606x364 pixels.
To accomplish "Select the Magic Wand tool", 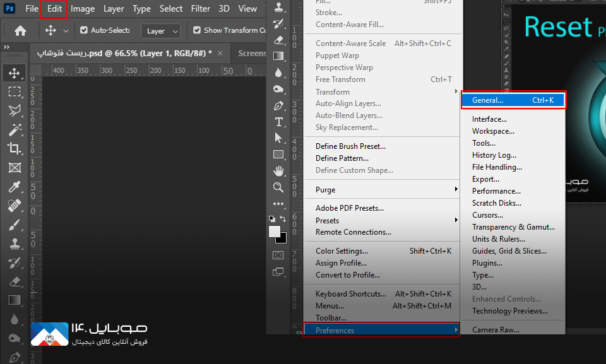I will tap(15, 129).
